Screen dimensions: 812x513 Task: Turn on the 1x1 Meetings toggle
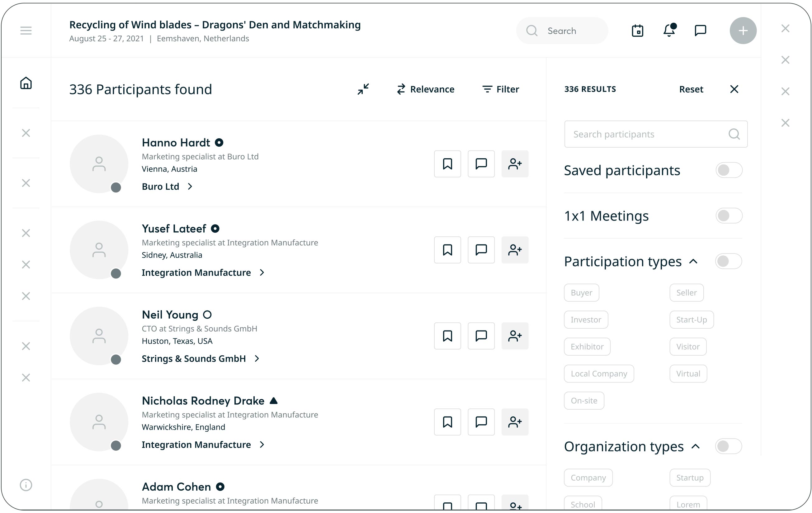tap(729, 216)
